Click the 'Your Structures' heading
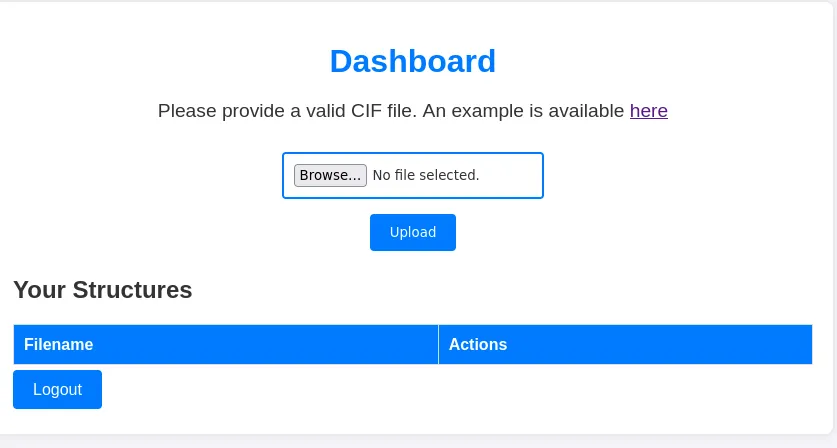 (x=102, y=290)
